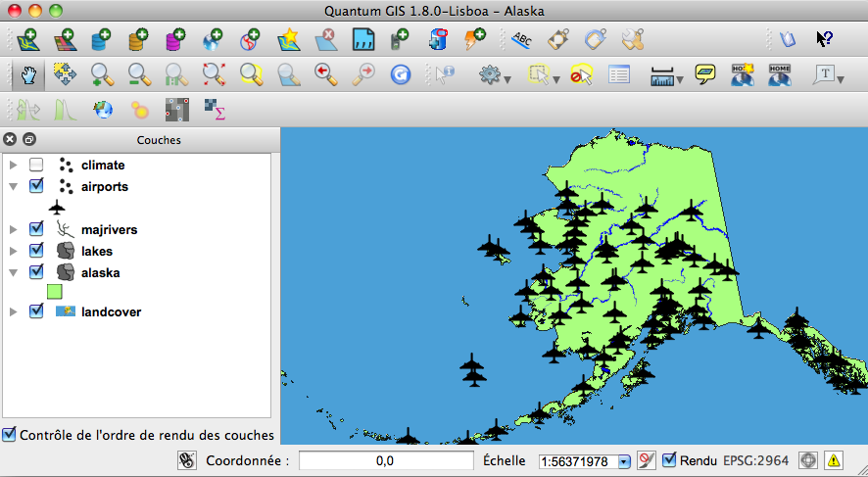Viewport: 868px width, 477px height.
Task: Open the attribute table
Action: click(618, 74)
